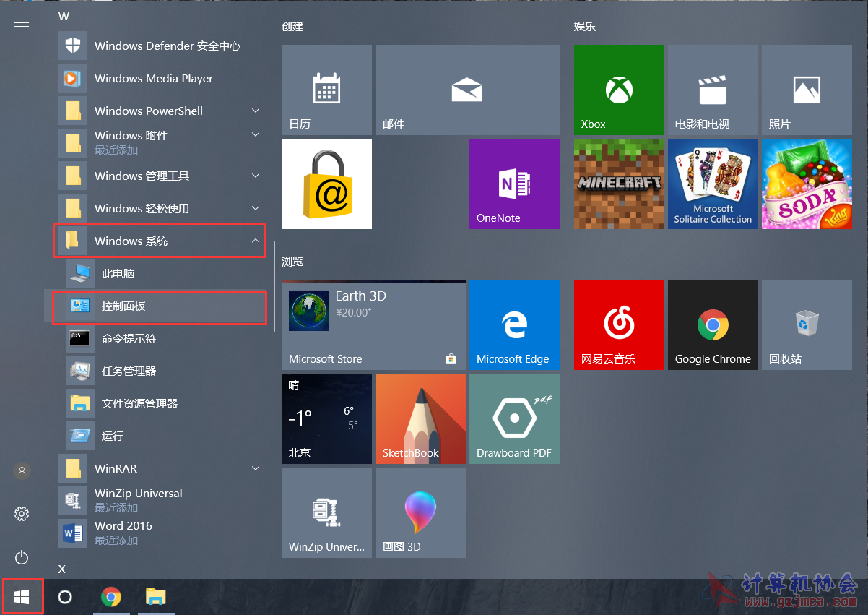Open the Photos tile 照片
Viewport: 868px width, 615px height.
coord(807,90)
